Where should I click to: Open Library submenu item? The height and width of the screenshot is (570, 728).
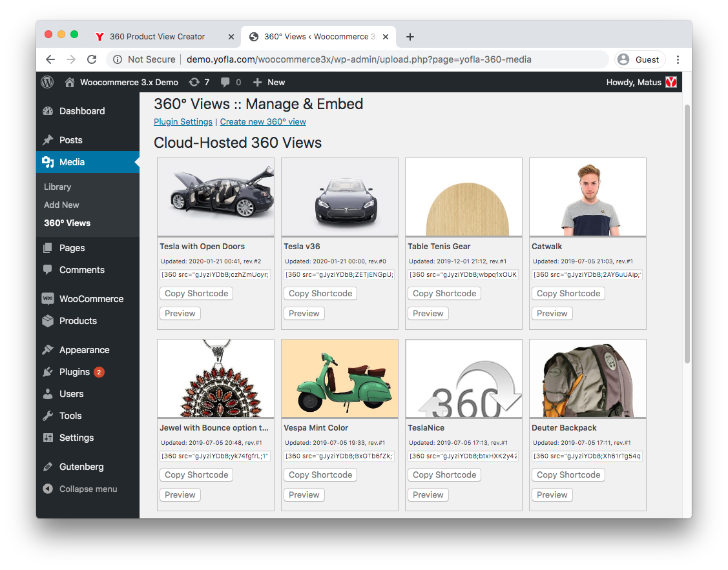point(57,187)
